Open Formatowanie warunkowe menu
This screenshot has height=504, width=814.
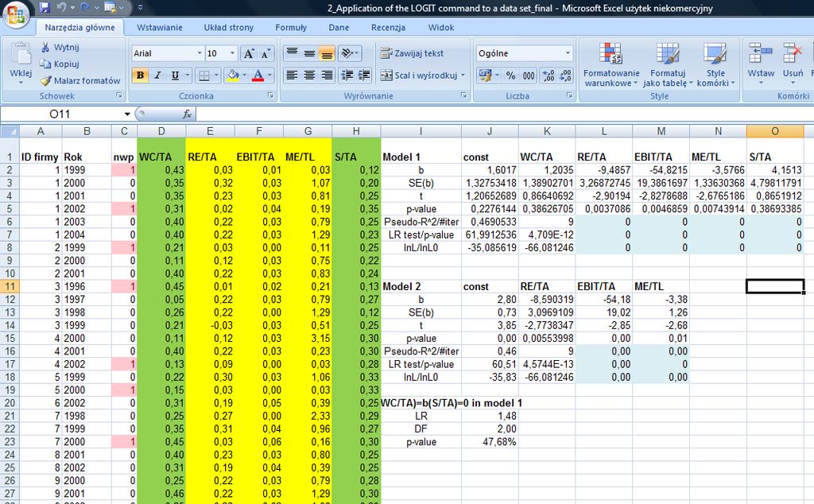(611, 64)
